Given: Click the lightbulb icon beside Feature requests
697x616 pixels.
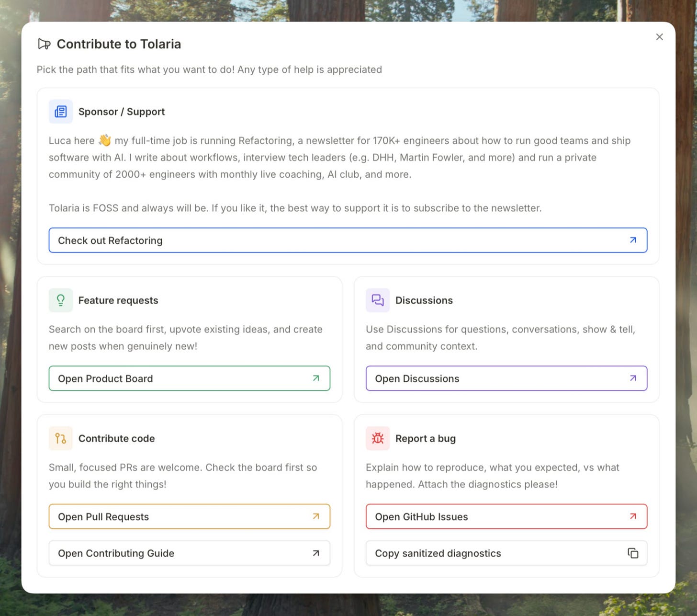Looking at the screenshot, I should [x=61, y=300].
